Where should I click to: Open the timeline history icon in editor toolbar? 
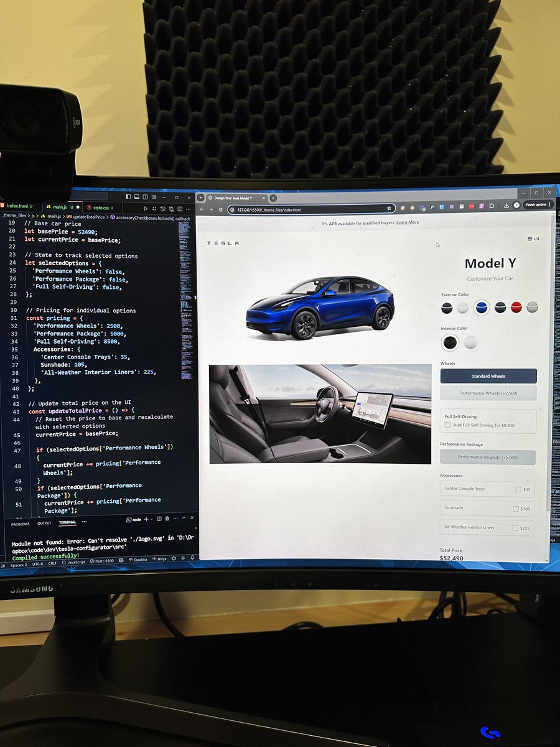(162, 209)
